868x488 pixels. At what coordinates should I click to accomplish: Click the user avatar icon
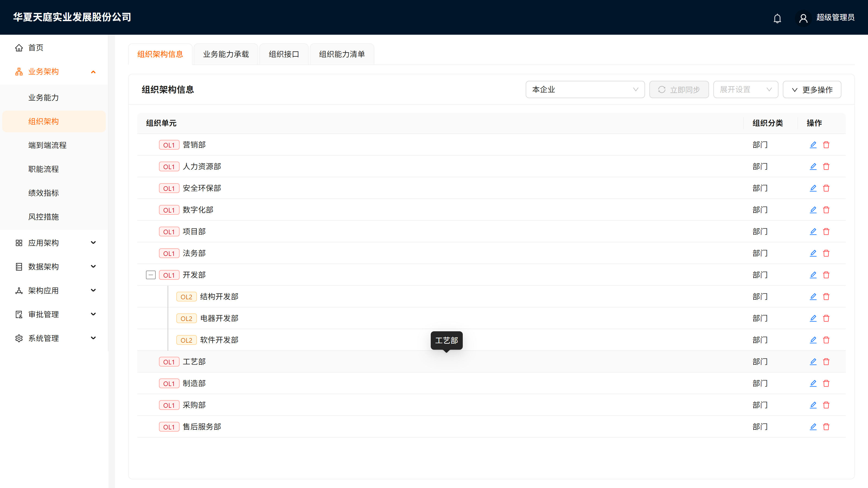(x=803, y=18)
